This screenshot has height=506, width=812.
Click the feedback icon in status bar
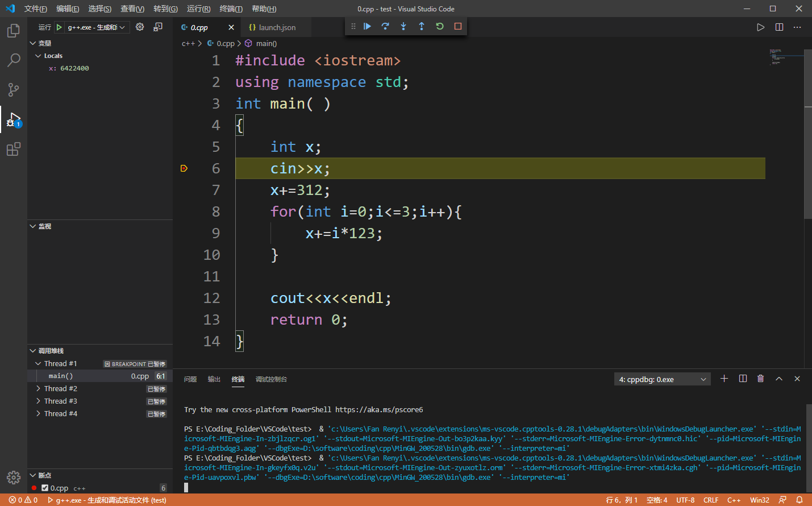coord(782,500)
